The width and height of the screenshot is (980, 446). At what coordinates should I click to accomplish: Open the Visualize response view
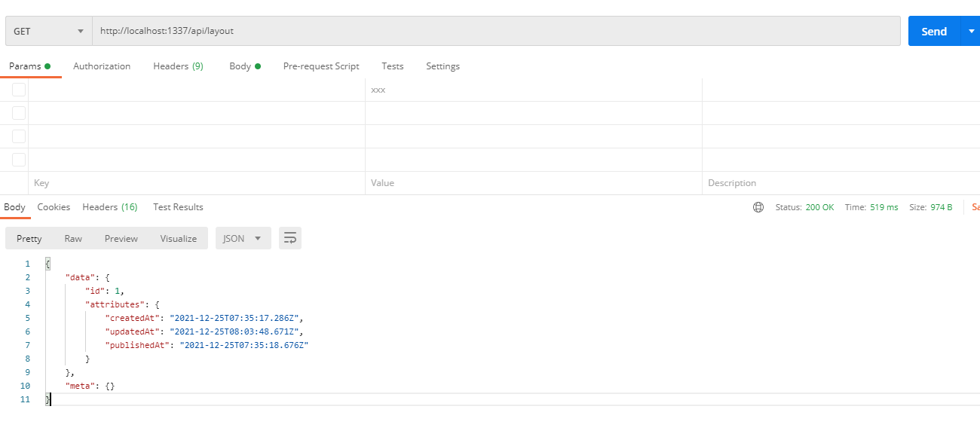pyautogui.click(x=178, y=238)
